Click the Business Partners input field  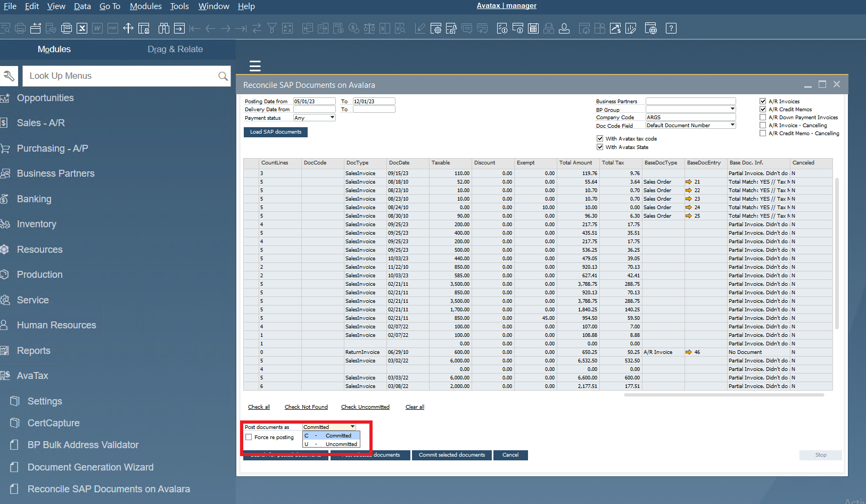[690, 101]
